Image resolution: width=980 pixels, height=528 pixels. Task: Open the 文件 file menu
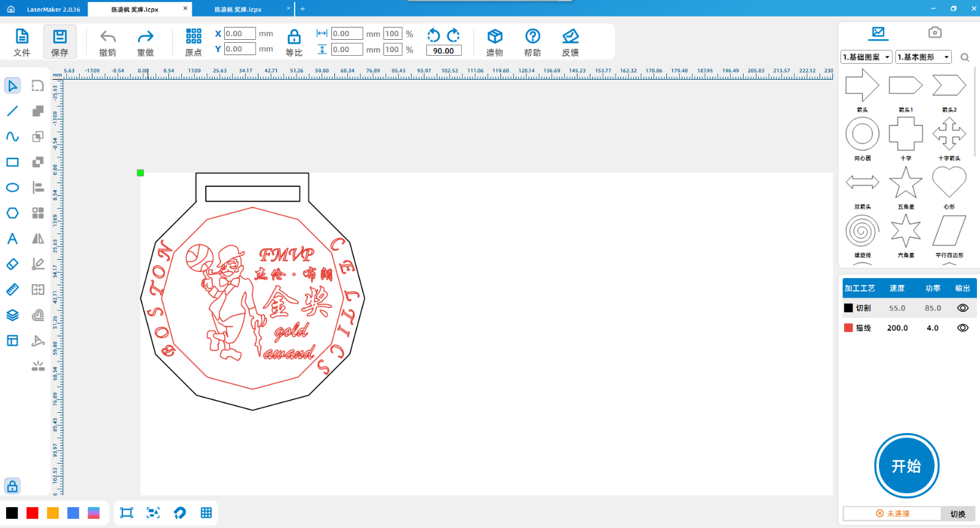click(22, 42)
